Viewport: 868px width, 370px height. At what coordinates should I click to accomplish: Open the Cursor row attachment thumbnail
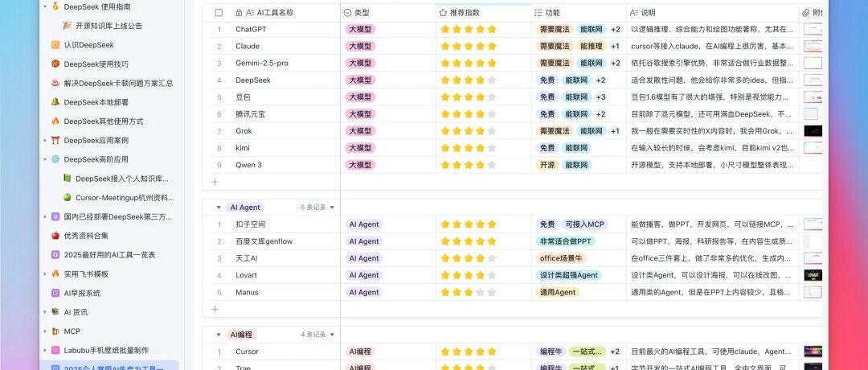(x=813, y=351)
